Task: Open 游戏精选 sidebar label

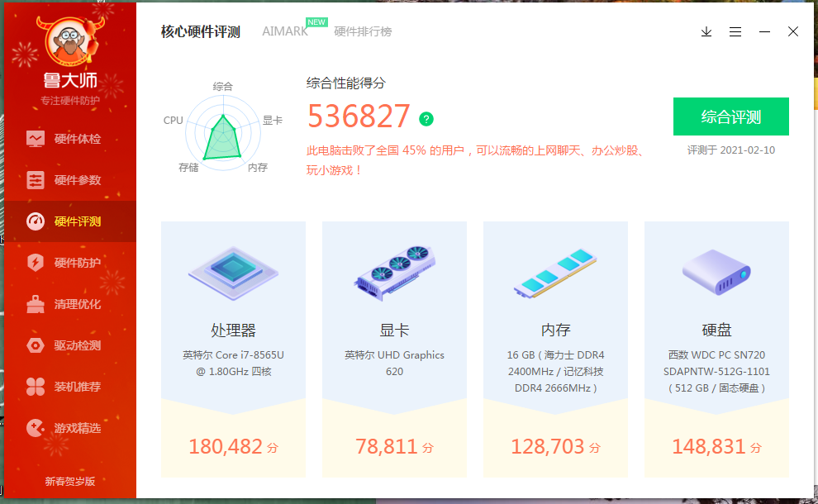Action: click(77, 428)
